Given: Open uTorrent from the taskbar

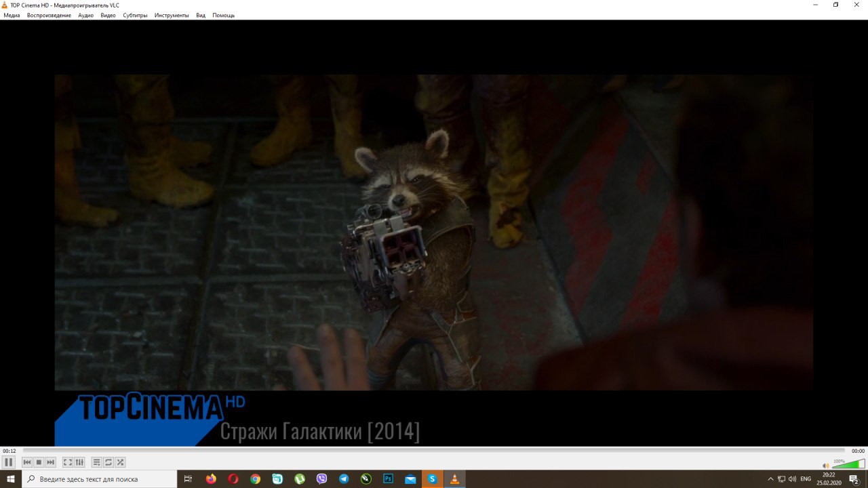Looking at the screenshot, I should tap(300, 479).
